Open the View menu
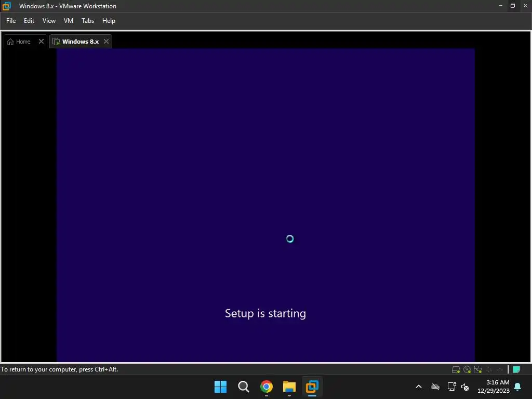This screenshot has height=399, width=532. pyautogui.click(x=49, y=21)
